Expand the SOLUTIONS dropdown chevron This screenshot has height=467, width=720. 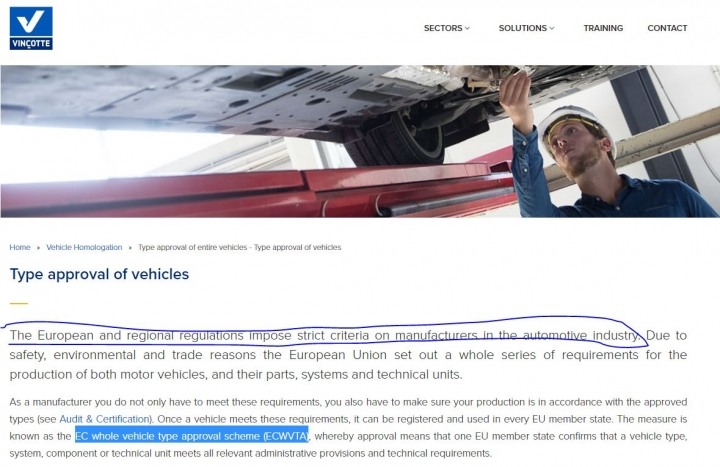pyautogui.click(x=552, y=28)
